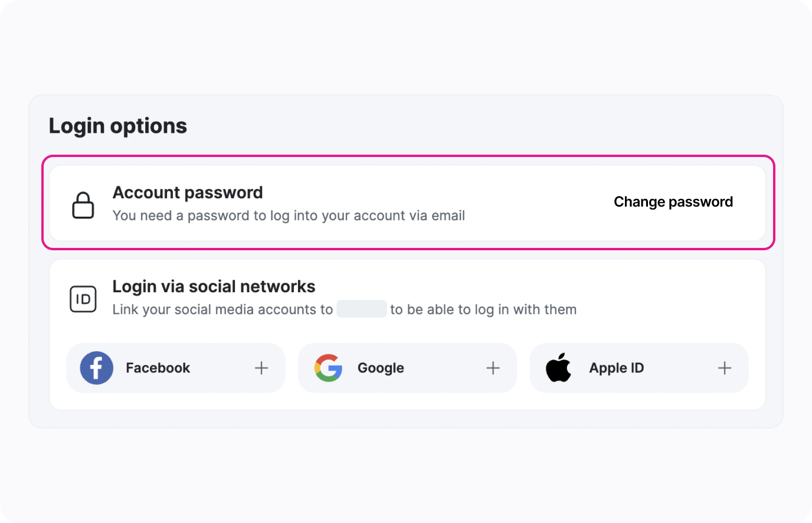
Task: Click "to be able to log in with them" text
Action: pyautogui.click(x=483, y=309)
